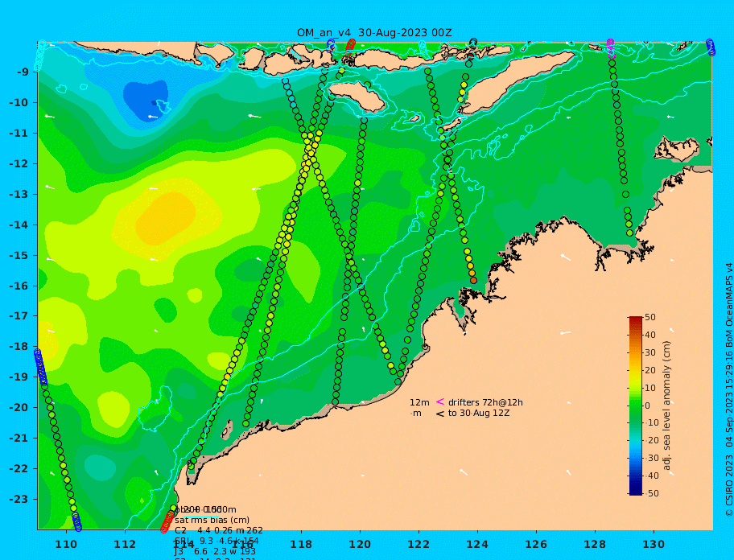Click the longitude 120 axis label
734x560 pixels.
tap(360, 544)
